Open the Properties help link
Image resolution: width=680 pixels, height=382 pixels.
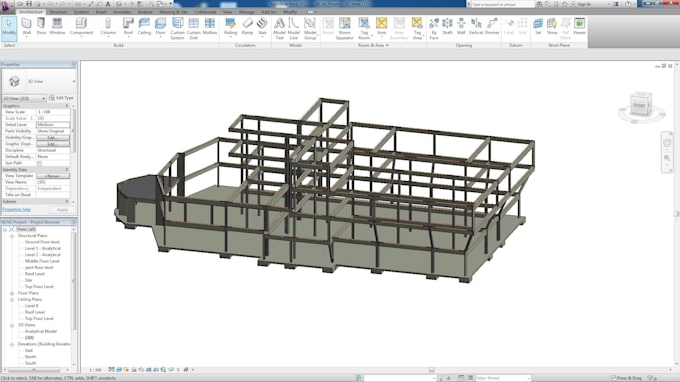pyautogui.click(x=16, y=210)
